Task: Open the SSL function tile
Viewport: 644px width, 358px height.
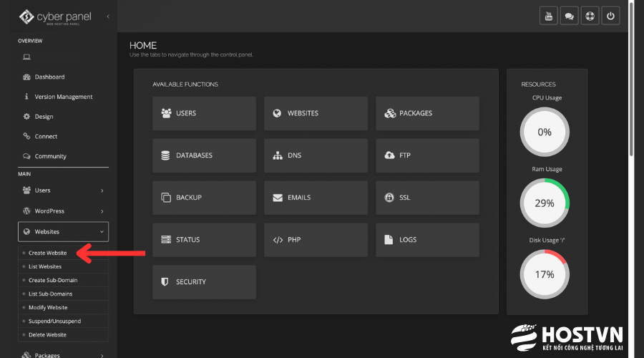Action: [428, 198]
